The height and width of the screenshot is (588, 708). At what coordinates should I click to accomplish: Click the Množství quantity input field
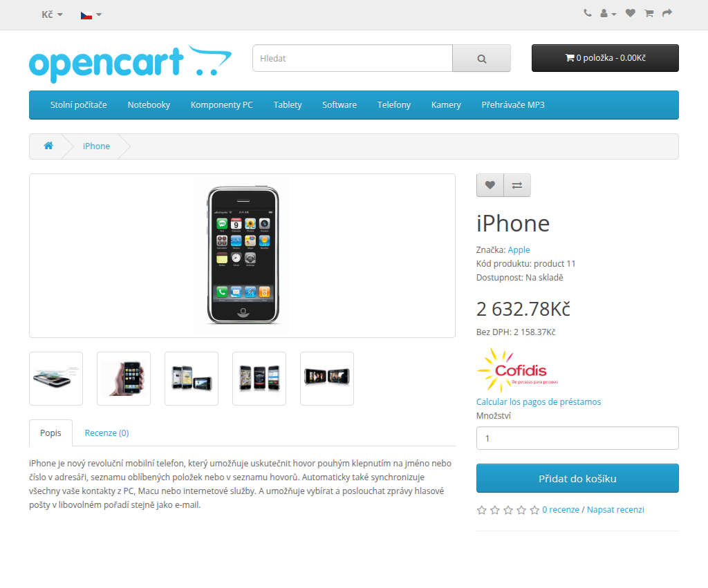(x=577, y=438)
